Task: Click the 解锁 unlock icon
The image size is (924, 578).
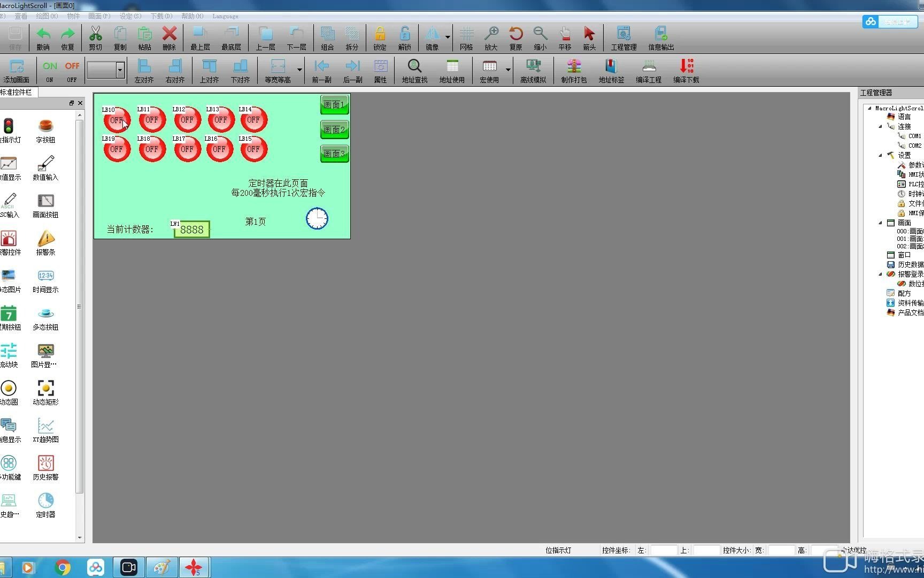Action: coord(405,38)
